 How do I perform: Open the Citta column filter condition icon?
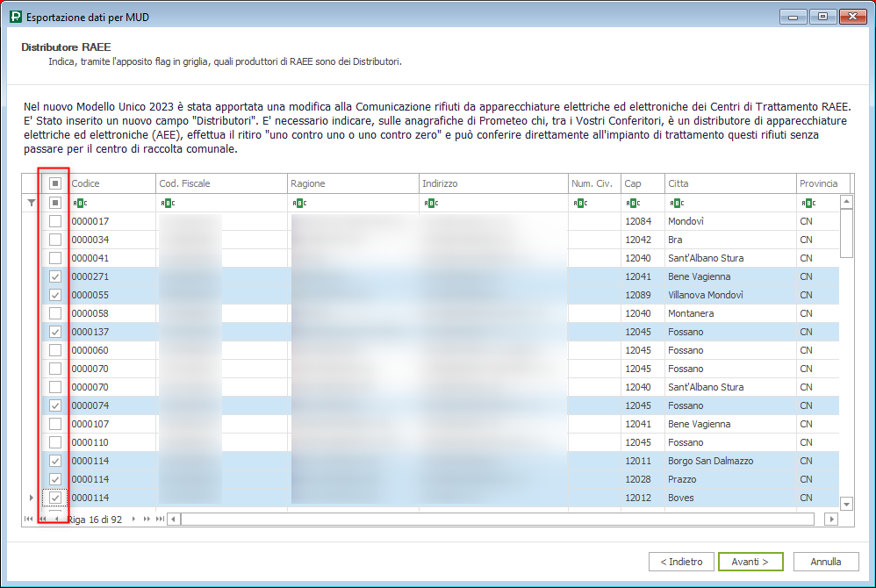click(677, 203)
